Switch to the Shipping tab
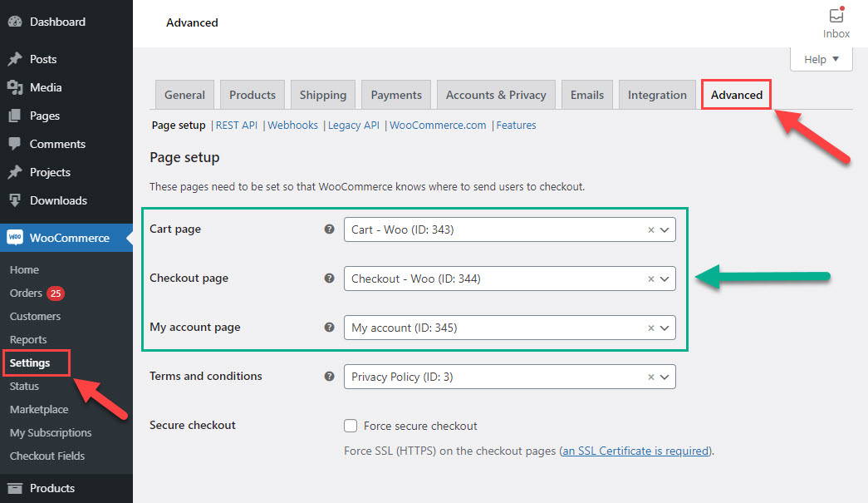 tap(323, 95)
